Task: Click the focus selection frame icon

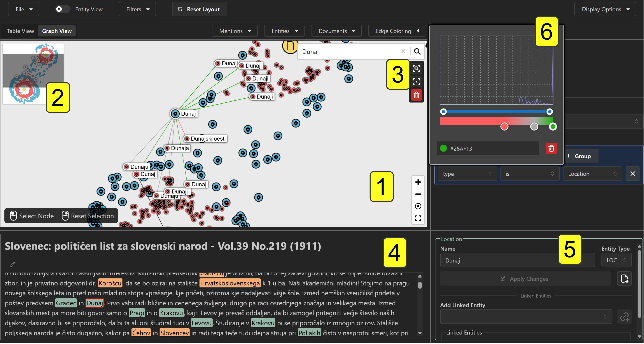Action: [x=416, y=82]
